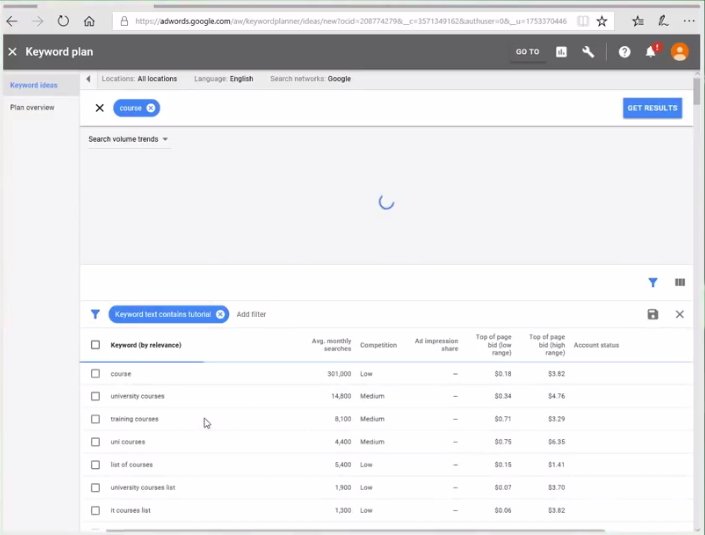The height and width of the screenshot is (535, 705).
Task: Open the browser home page icon
Action: click(89, 21)
